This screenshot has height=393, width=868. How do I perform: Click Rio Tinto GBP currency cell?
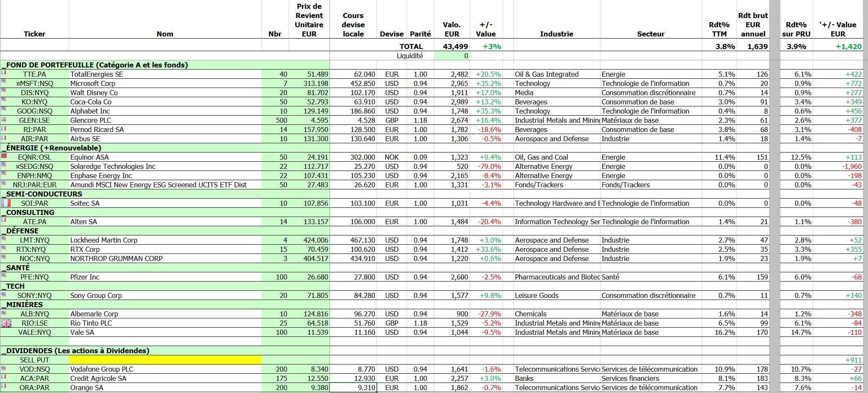pyautogui.click(x=392, y=323)
